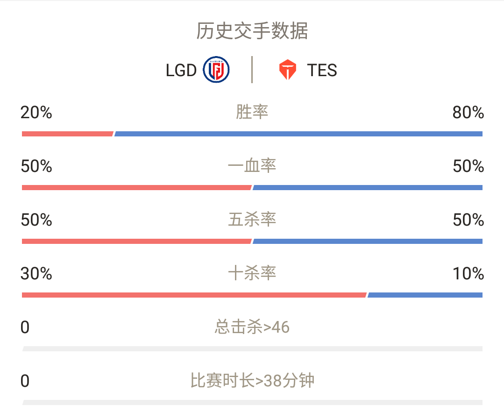
Task: Click the 胜率 stat label
Action: tap(252, 112)
